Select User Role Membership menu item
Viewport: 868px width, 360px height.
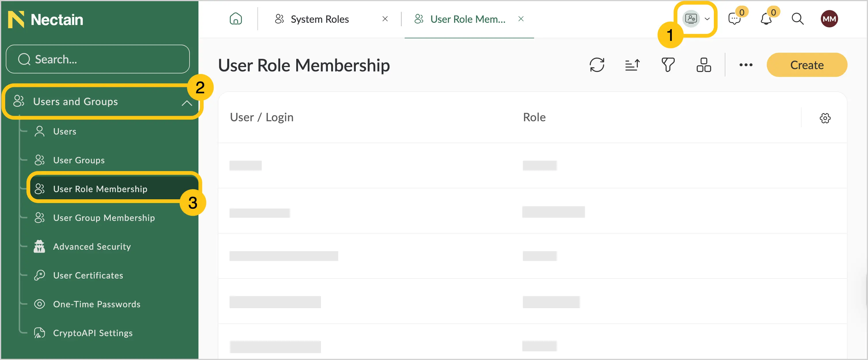[x=114, y=189]
